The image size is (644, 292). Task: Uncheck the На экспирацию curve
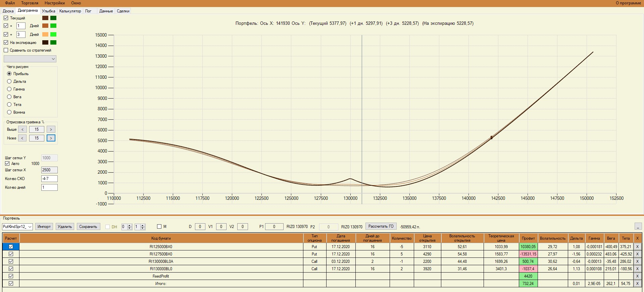point(6,43)
